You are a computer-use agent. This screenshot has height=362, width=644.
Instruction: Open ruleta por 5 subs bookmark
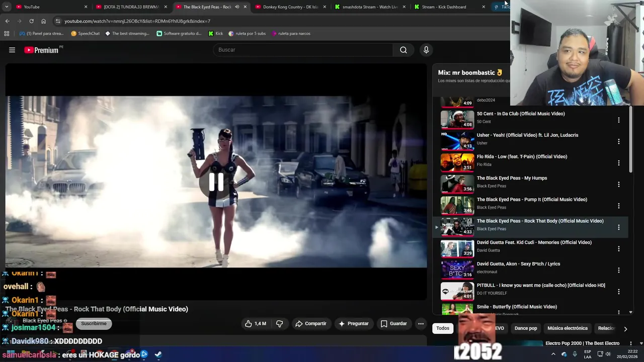(247, 34)
